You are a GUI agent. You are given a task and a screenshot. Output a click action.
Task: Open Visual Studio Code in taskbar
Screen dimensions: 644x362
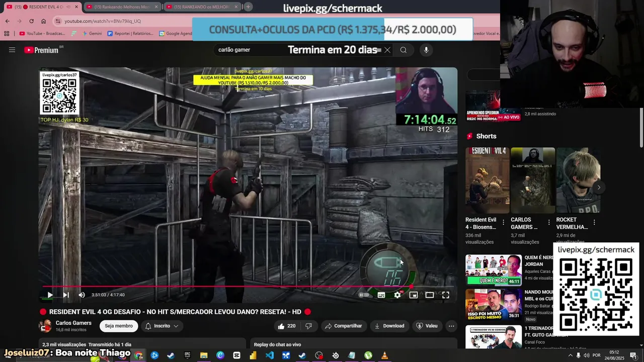point(270,355)
